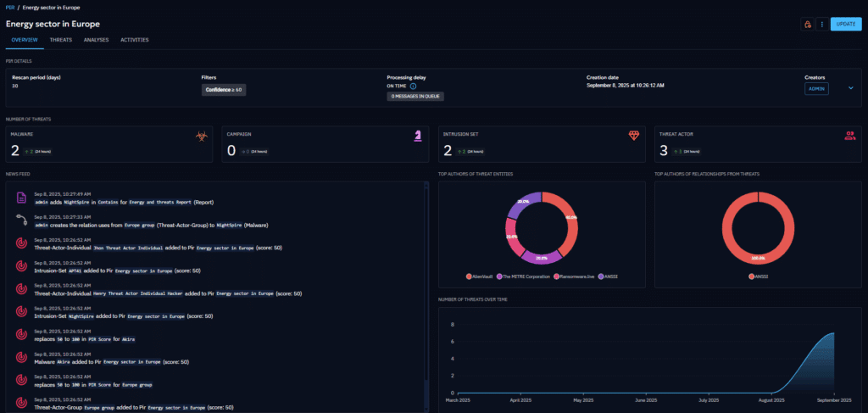Follow the PIR breadcrumb link
868x413 pixels.
click(x=9, y=7)
